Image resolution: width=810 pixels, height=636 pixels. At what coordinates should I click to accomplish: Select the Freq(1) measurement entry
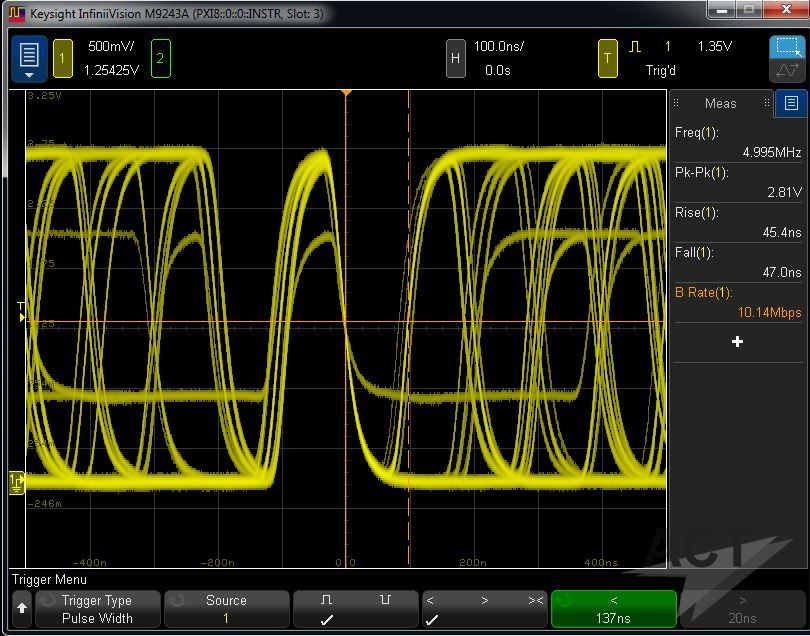pos(738,142)
